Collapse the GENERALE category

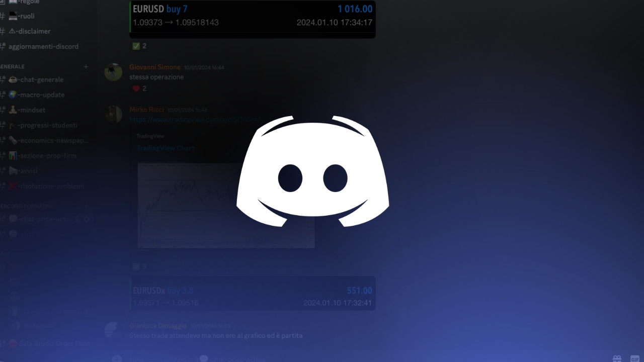[13, 66]
